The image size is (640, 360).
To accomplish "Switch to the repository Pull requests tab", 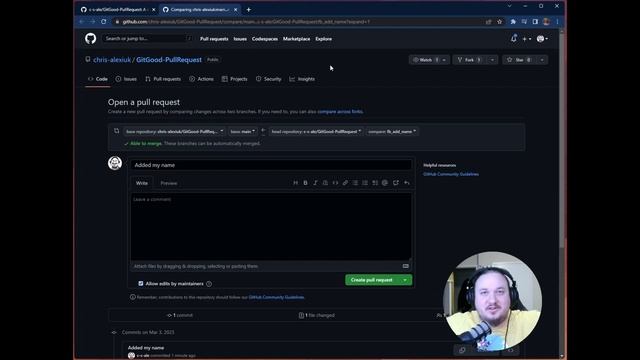I will point(162,79).
